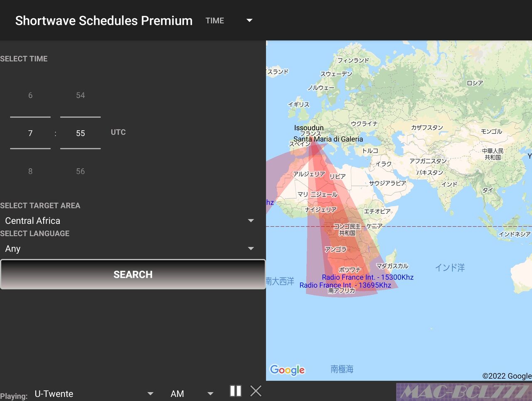Click the selected minute value 55
The width and height of the screenshot is (532, 401).
81,133
